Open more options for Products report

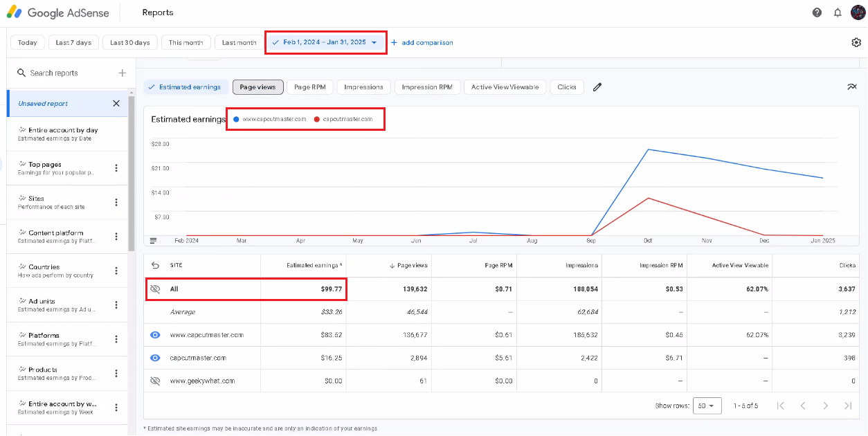click(116, 373)
